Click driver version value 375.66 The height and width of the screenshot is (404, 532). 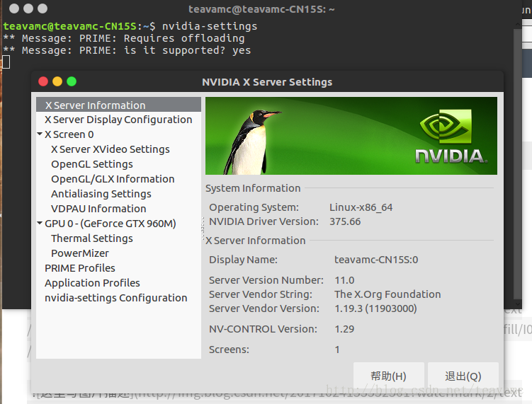pyautogui.click(x=345, y=221)
